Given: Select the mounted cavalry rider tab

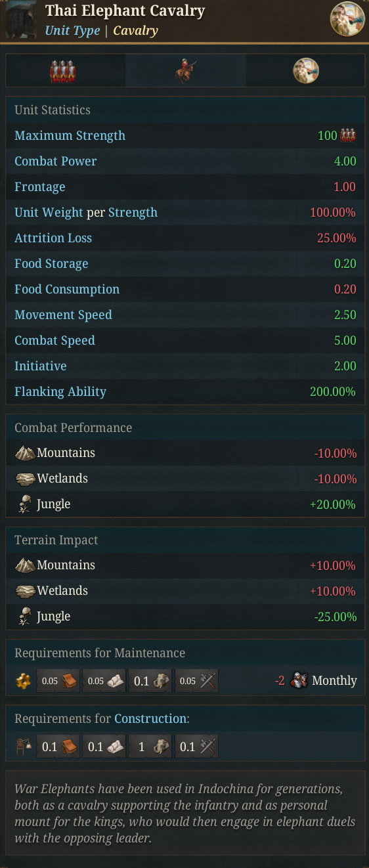Looking at the screenshot, I should 185,70.
